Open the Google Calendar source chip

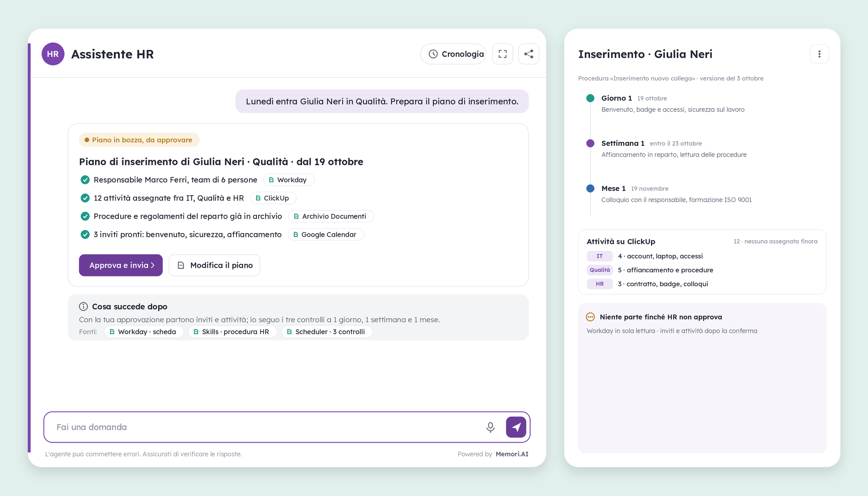click(325, 234)
